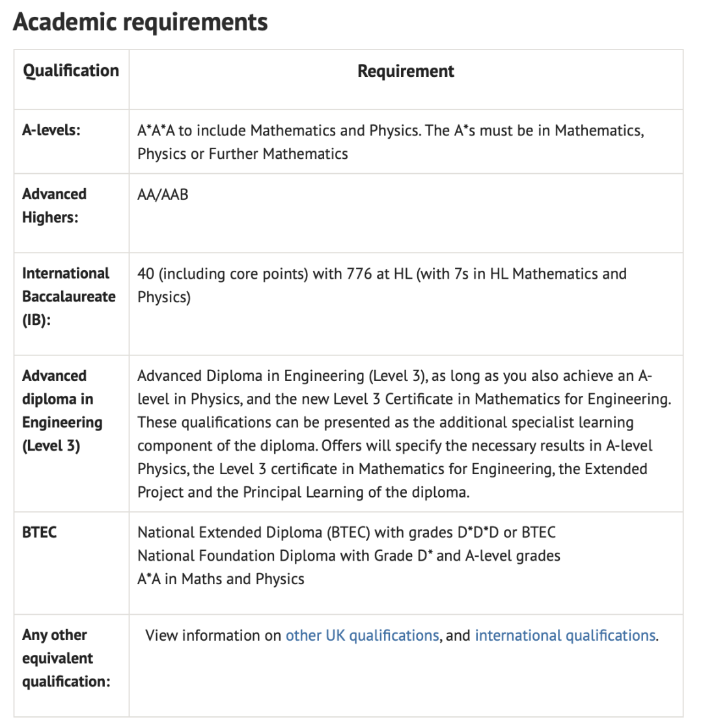The height and width of the screenshot is (728, 703).
Task: Click the Academic requirements heading
Action: [x=140, y=22]
